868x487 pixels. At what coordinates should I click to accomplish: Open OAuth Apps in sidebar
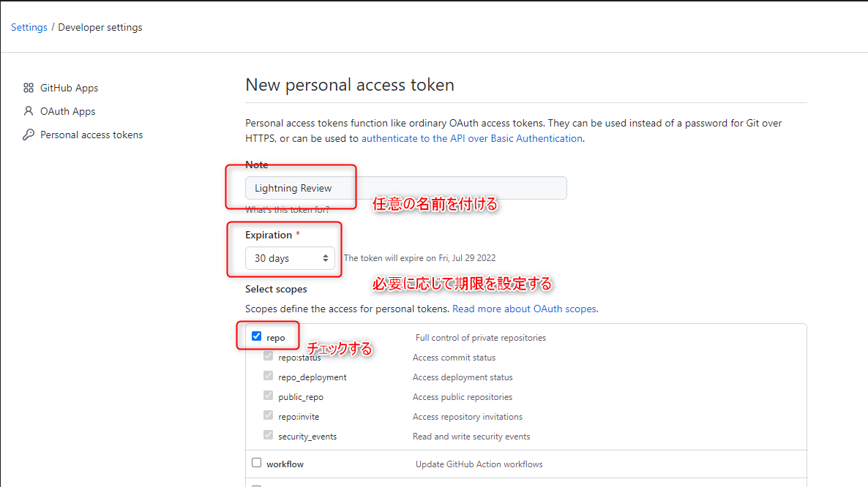68,111
